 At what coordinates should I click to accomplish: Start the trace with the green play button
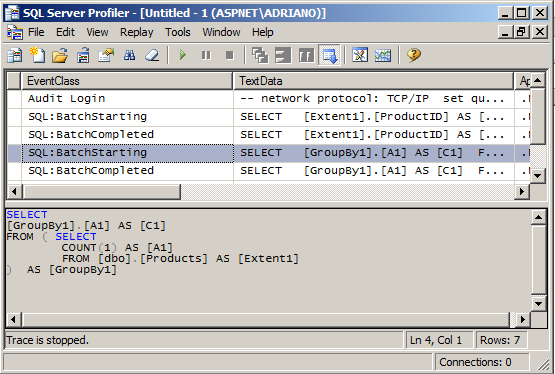[x=183, y=55]
